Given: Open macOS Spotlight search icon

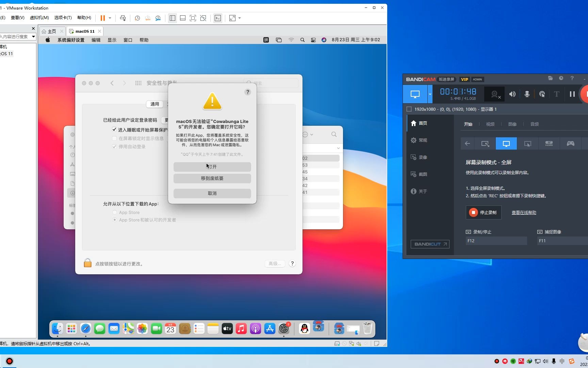Looking at the screenshot, I should tap(302, 40).
